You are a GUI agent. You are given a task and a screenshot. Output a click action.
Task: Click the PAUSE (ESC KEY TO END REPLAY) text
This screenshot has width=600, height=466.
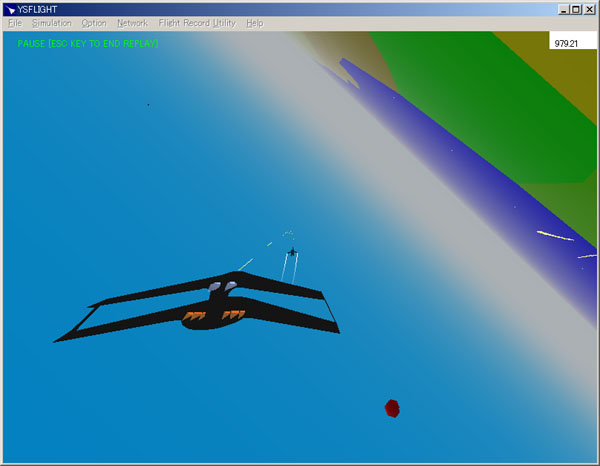pyautogui.click(x=88, y=44)
